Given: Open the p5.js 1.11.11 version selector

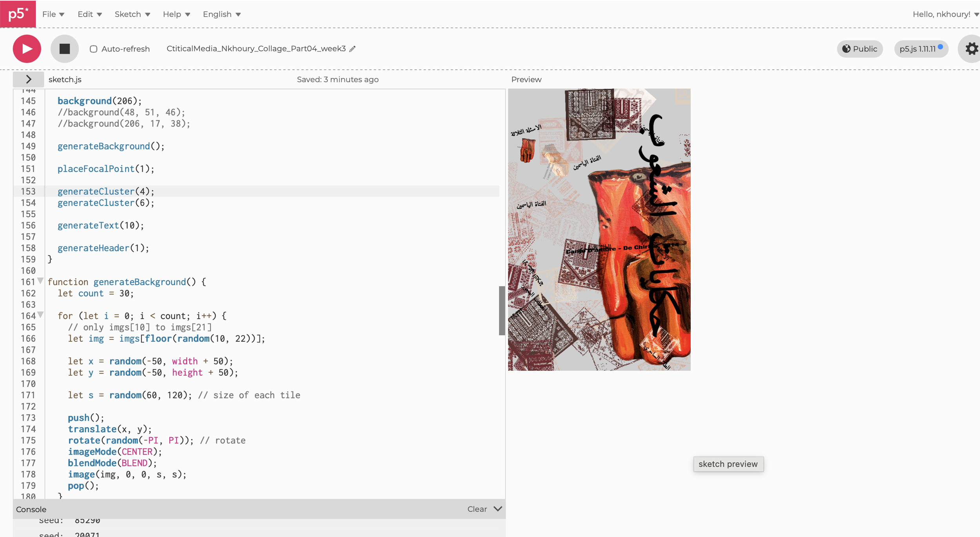Looking at the screenshot, I should (x=921, y=49).
